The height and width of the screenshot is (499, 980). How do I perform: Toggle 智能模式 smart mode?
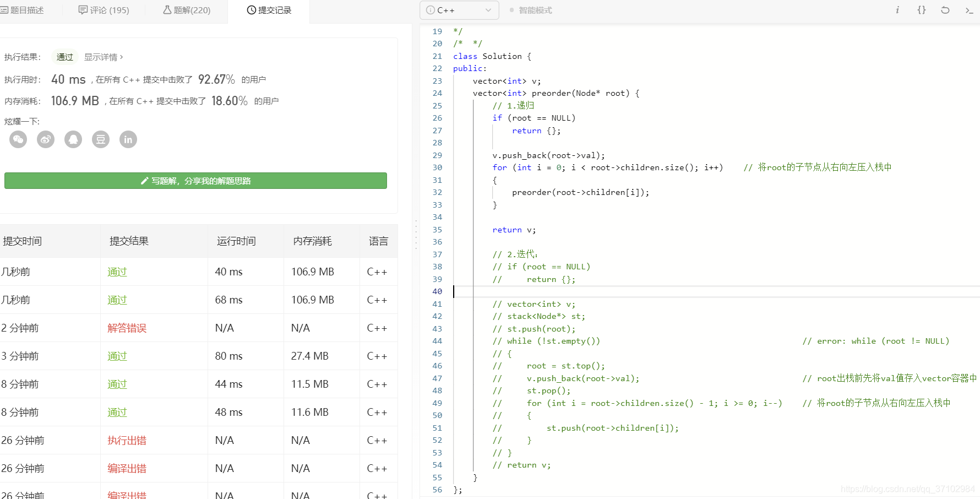[531, 10]
